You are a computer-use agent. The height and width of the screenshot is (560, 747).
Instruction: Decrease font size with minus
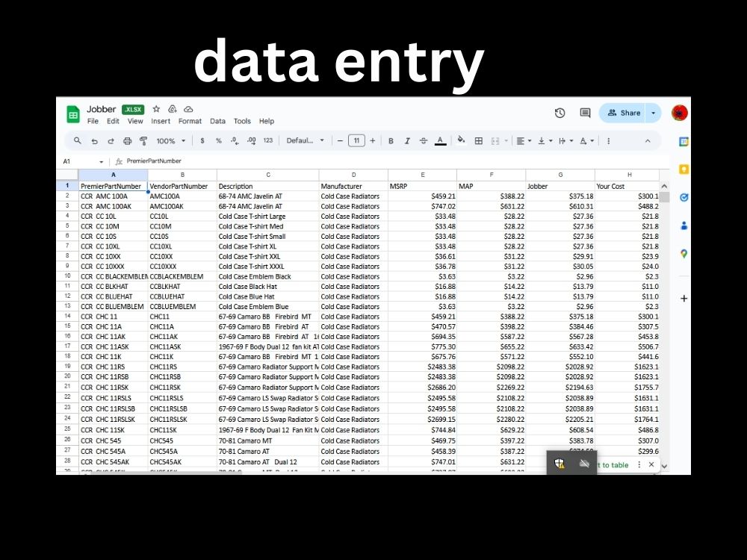340,141
